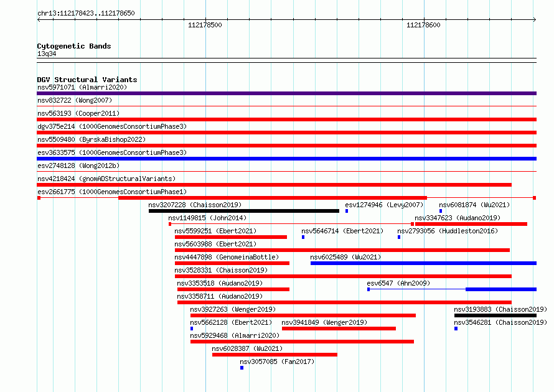Select the thick blue esv6547 bar
This screenshot has height=392, width=554.
(501, 289)
